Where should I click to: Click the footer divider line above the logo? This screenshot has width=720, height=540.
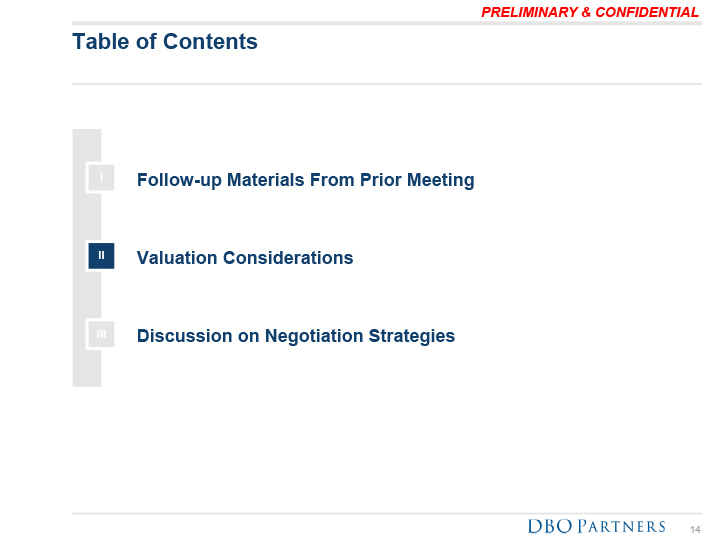point(386,513)
